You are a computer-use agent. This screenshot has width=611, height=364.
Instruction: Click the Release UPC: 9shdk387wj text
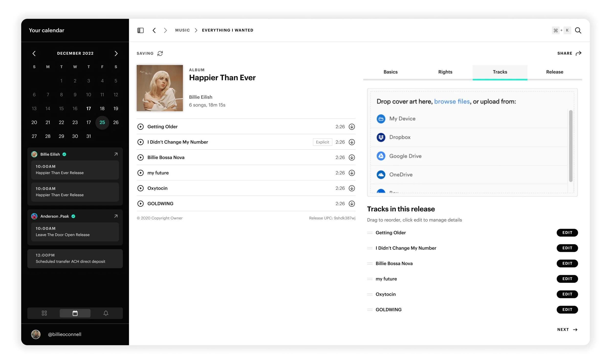[332, 218]
